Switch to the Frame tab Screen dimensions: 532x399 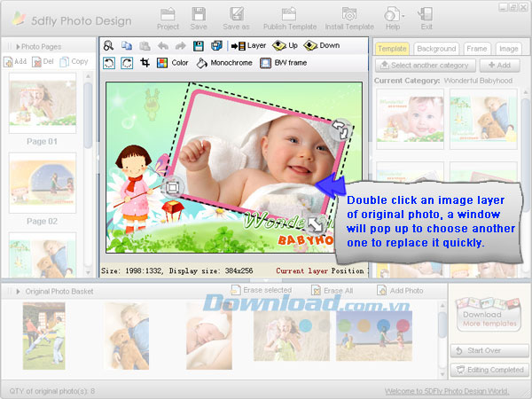[x=477, y=49]
